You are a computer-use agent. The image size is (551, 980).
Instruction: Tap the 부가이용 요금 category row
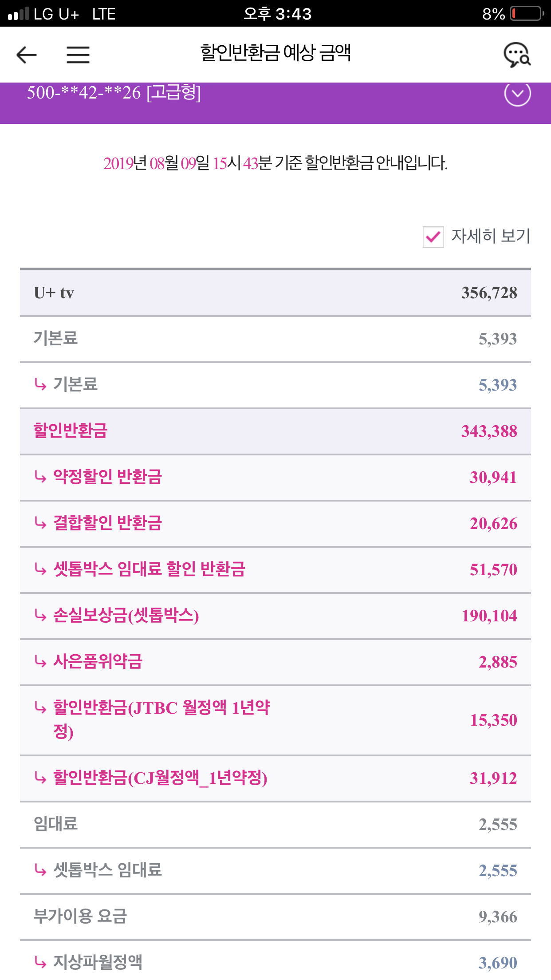point(275,916)
